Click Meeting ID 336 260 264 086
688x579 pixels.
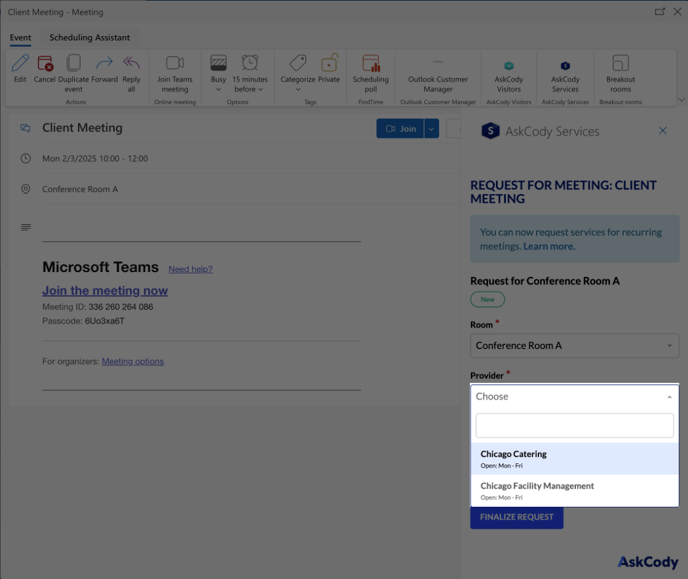click(98, 307)
